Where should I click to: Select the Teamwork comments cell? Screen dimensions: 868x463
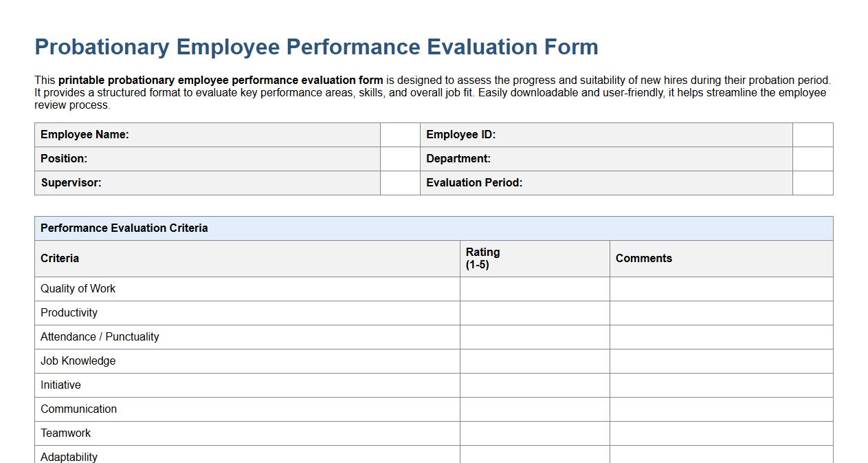(722, 433)
